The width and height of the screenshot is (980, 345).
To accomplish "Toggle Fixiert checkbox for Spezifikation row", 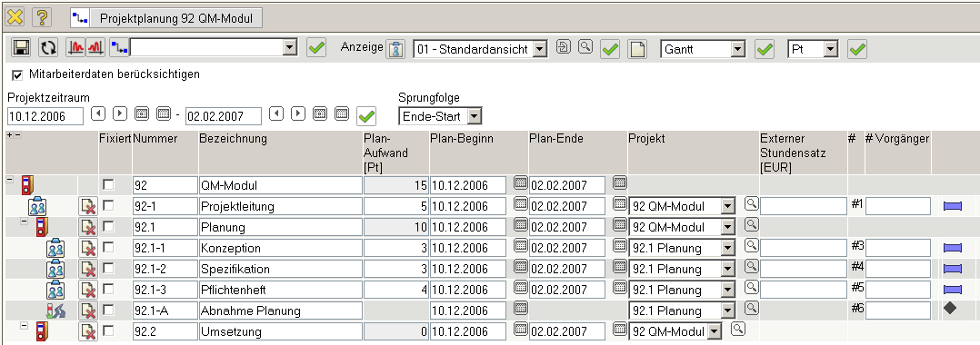I will pyautogui.click(x=109, y=268).
